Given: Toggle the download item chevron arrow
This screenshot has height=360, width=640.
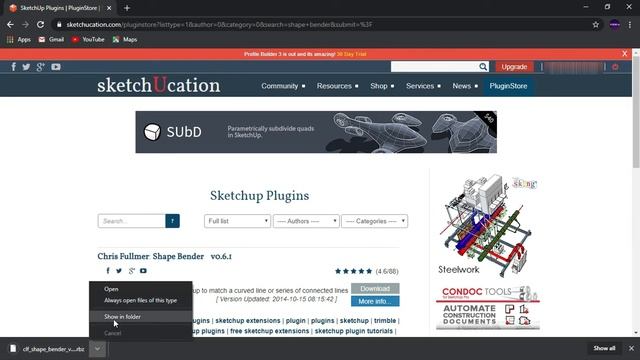Looking at the screenshot, I should 98,349.
